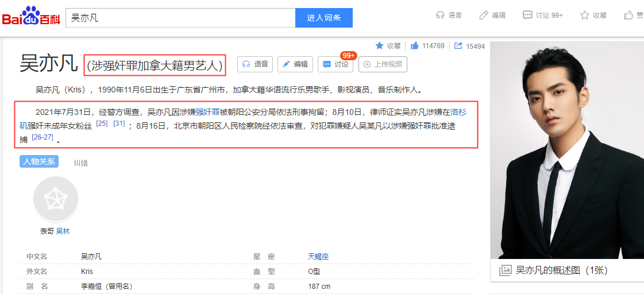Open 吴亦凡的概述图 (1张) gallery

(561, 270)
